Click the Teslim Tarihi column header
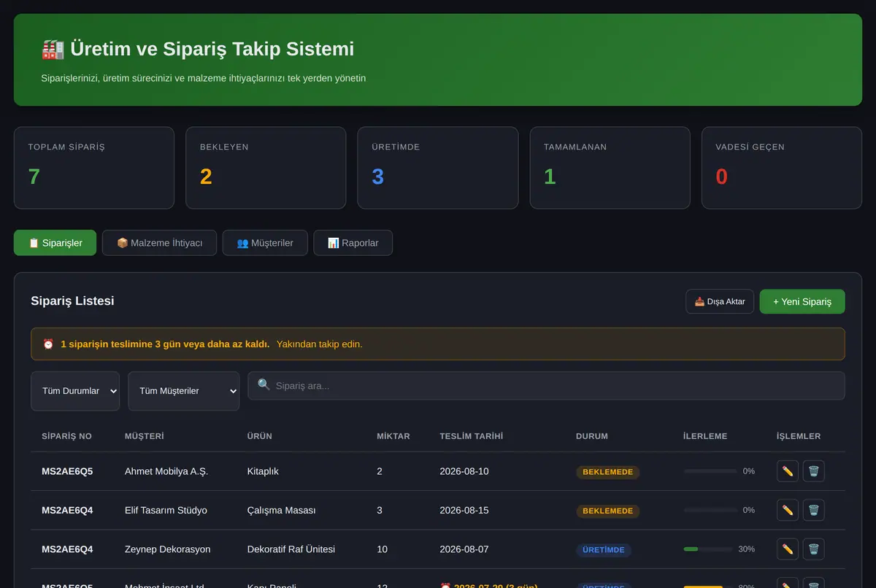The height and width of the screenshot is (588, 876). tap(472, 436)
